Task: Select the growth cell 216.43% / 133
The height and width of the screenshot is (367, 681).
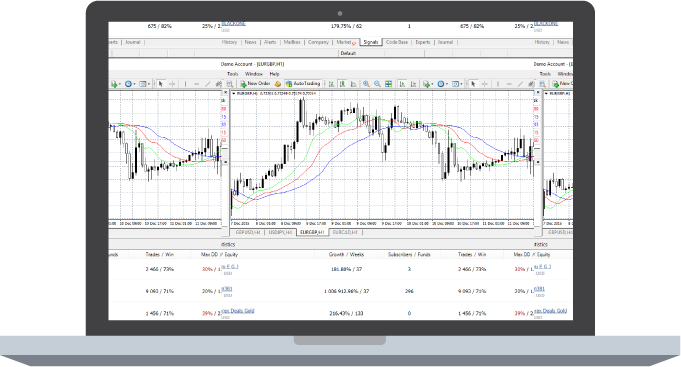Action: click(346, 313)
